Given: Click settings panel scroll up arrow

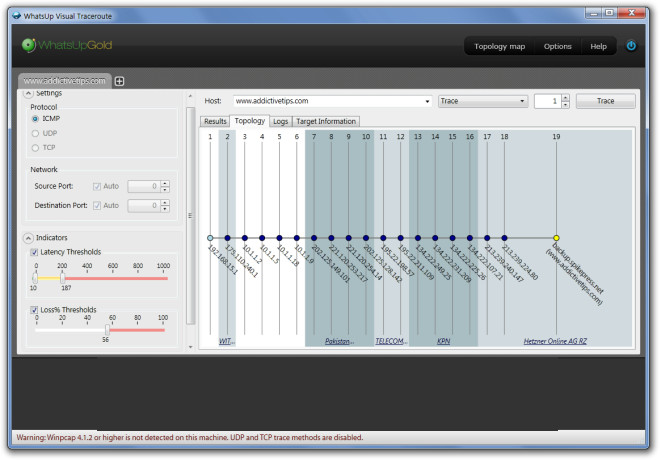Looking at the screenshot, I should (x=190, y=96).
